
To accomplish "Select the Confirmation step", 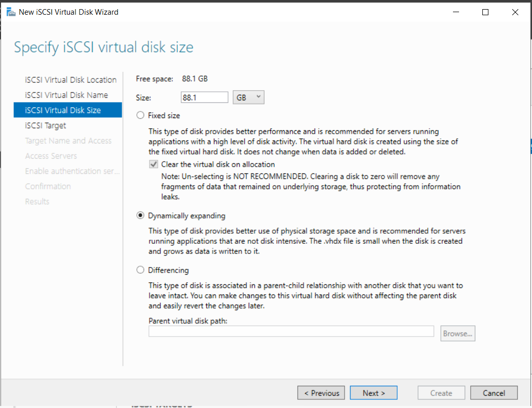I will 48,186.
